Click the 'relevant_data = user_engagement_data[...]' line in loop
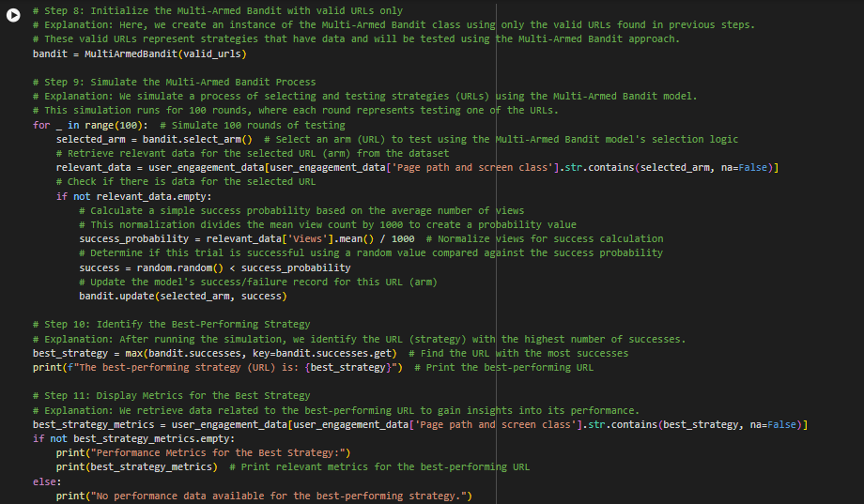Image resolution: width=864 pixels, height=504 pixels. [417, 167]
